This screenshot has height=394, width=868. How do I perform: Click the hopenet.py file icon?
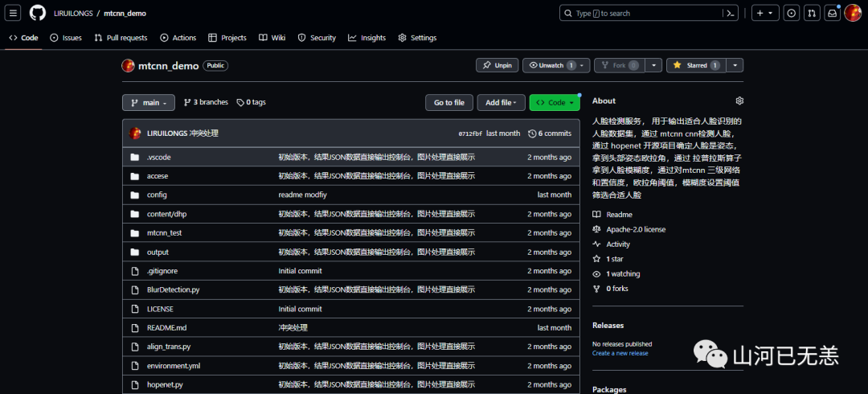click(134, 384)
